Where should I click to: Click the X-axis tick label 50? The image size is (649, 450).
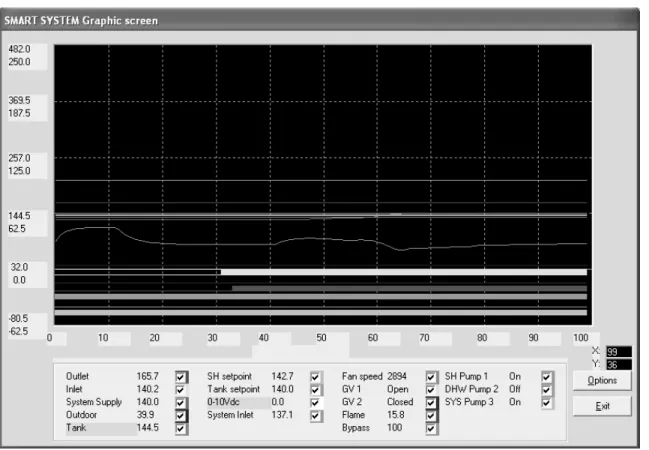click(322, 338)
